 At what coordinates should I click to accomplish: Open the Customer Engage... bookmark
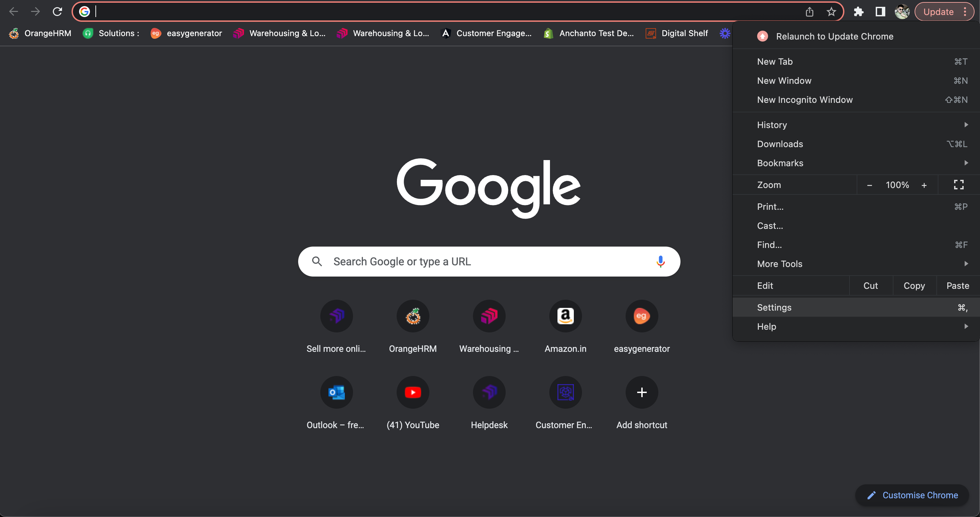(x=486, y=33)
